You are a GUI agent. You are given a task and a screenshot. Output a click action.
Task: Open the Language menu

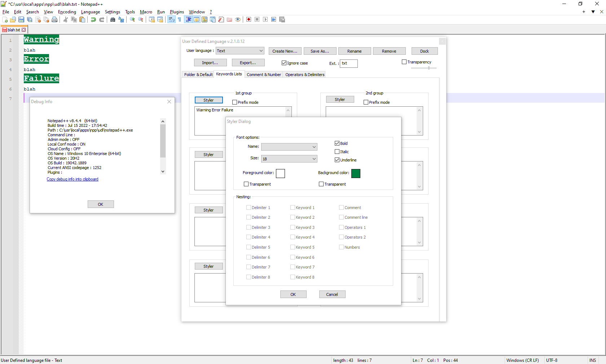(x=91, y=12)
